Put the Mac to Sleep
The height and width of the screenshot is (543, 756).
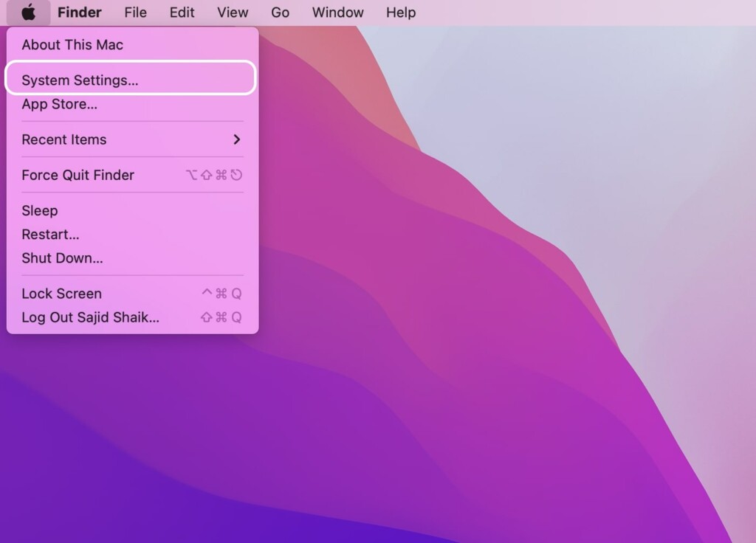(x=133, y=210)
